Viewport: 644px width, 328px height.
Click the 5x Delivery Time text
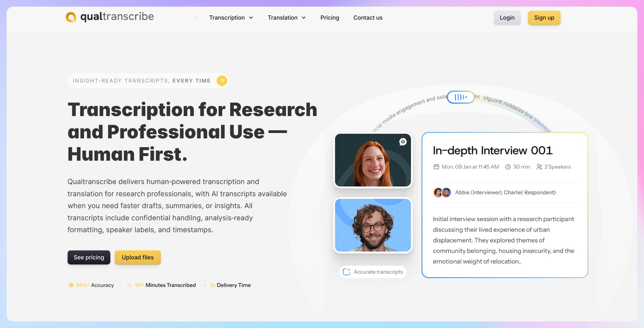(x=230, y=285)
